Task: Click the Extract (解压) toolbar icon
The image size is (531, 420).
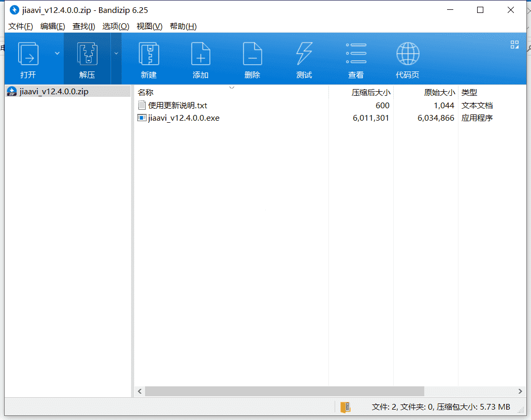Action: pyautogui.click(x=87, y=54)
